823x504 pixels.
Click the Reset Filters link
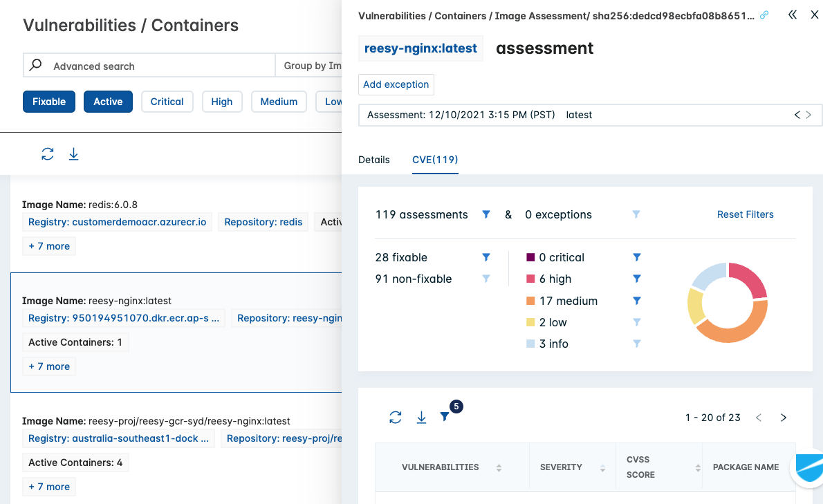(x=746, y=214)
